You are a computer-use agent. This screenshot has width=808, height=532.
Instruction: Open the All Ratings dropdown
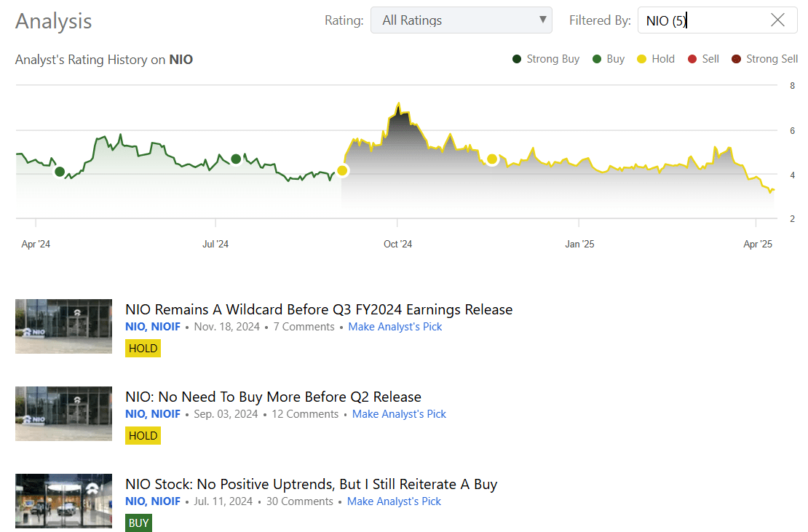(x=462, y=20)
